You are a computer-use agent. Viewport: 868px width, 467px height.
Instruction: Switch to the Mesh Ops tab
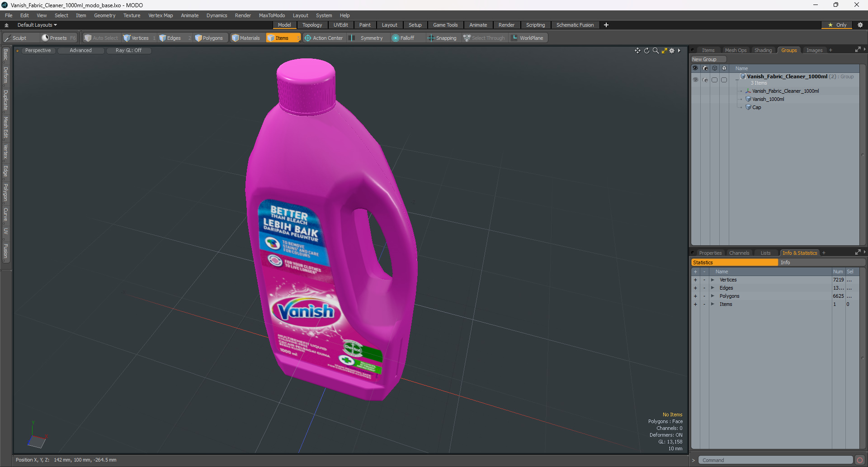[736, 50]
